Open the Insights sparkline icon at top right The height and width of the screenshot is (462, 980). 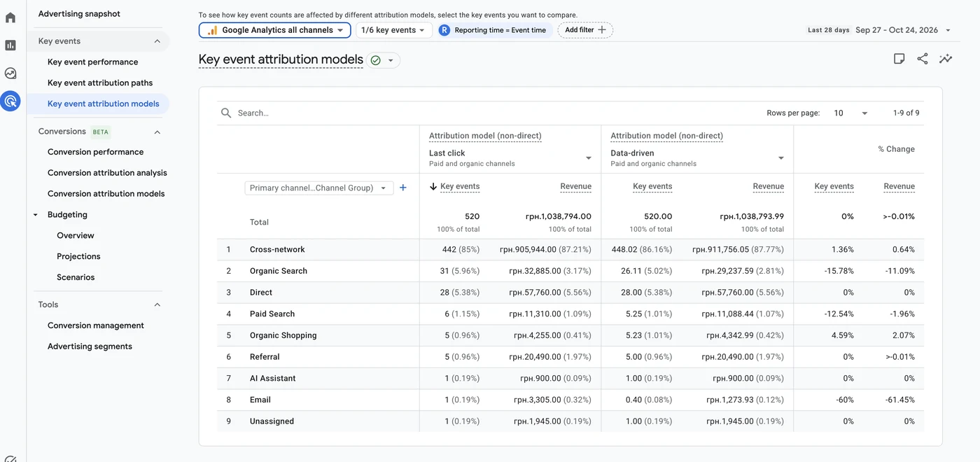[946, 59]
